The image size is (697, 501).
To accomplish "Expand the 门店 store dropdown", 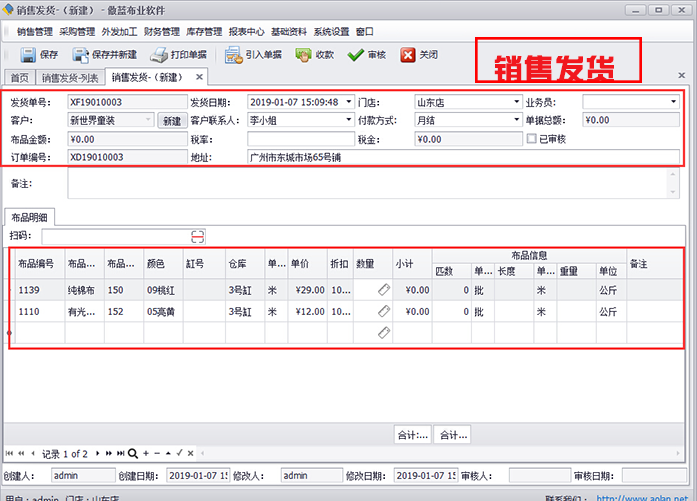I will [x=512, y=102].
